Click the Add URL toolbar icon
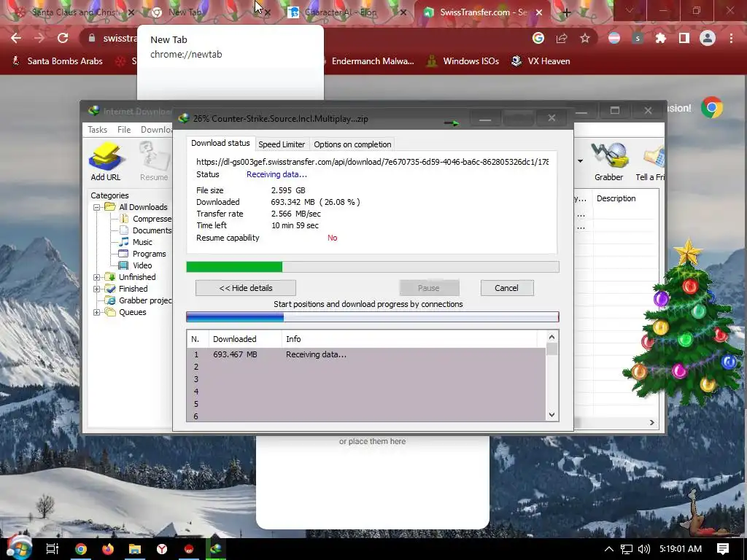The image size is (747, 560). (x=106, y=162)
